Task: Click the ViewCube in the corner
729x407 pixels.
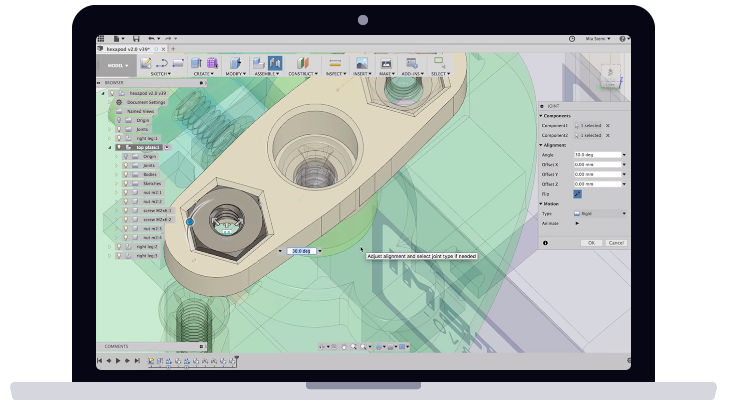Action: pyautogui.click(x=610, y=75)
